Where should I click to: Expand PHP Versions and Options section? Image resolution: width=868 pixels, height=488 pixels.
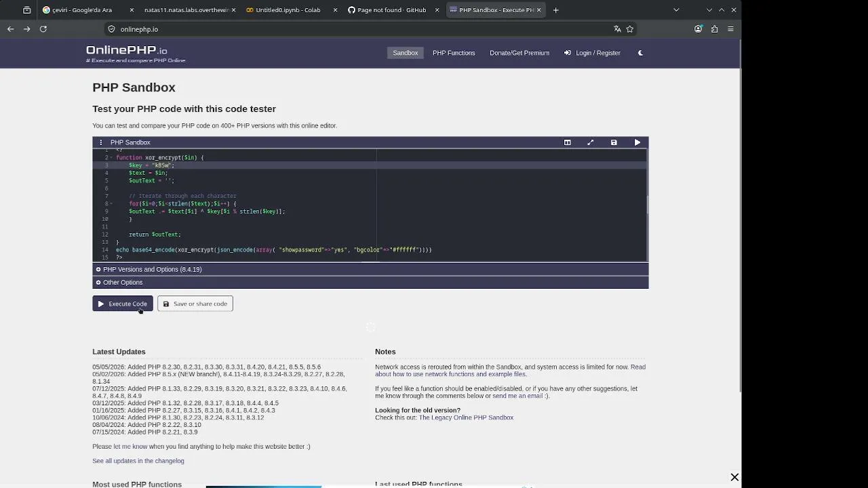point(370,269)
